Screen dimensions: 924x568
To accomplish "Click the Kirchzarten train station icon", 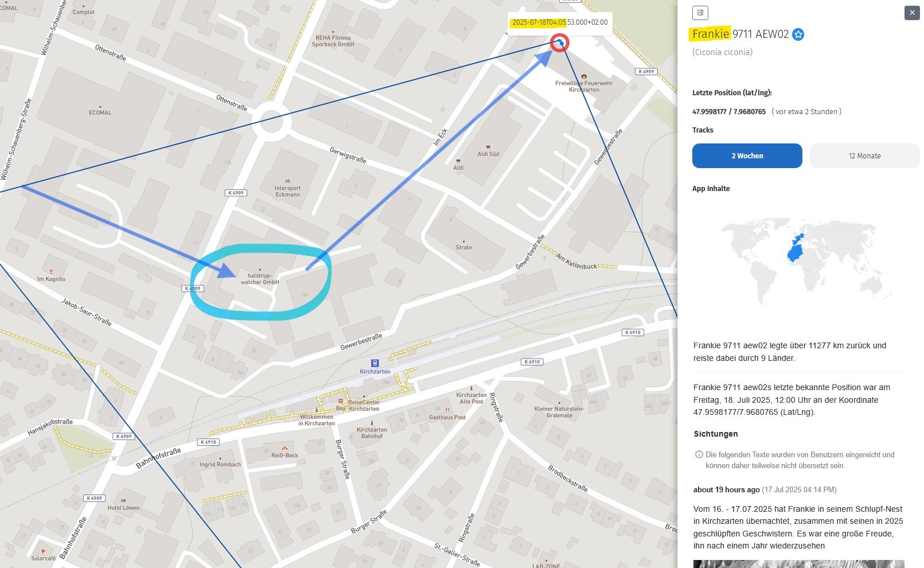I will (x=375, y=363).
